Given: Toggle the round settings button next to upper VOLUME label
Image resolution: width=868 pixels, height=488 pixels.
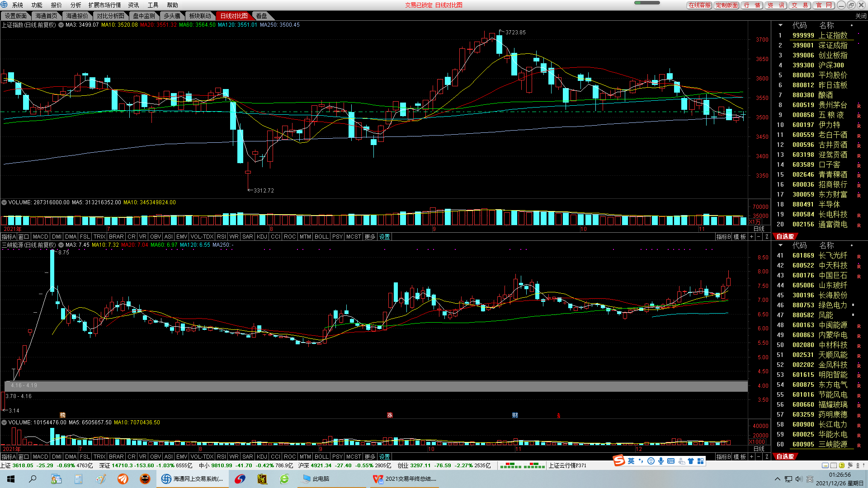Looking at the screenshot, I should [4, 202].
